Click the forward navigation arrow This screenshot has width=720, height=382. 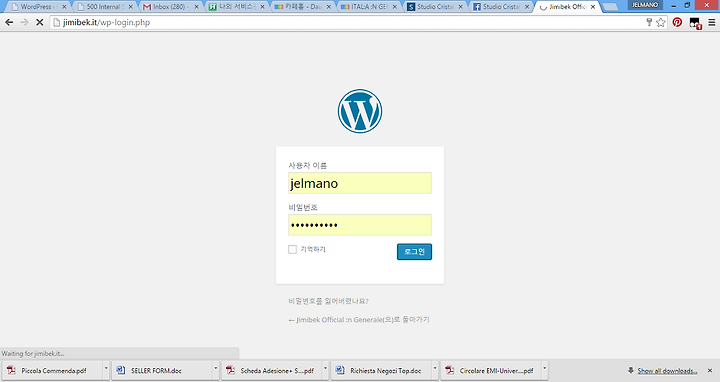click(24, 22)
